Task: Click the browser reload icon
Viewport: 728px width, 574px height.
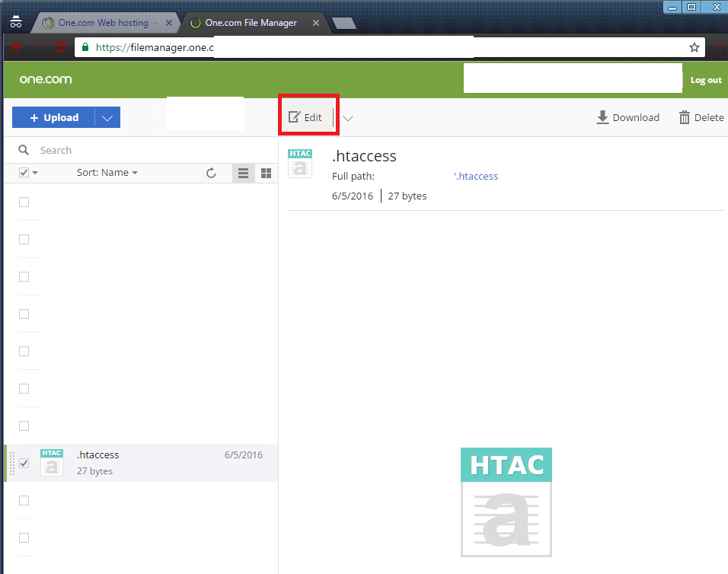Action: [x=60, y=47]
